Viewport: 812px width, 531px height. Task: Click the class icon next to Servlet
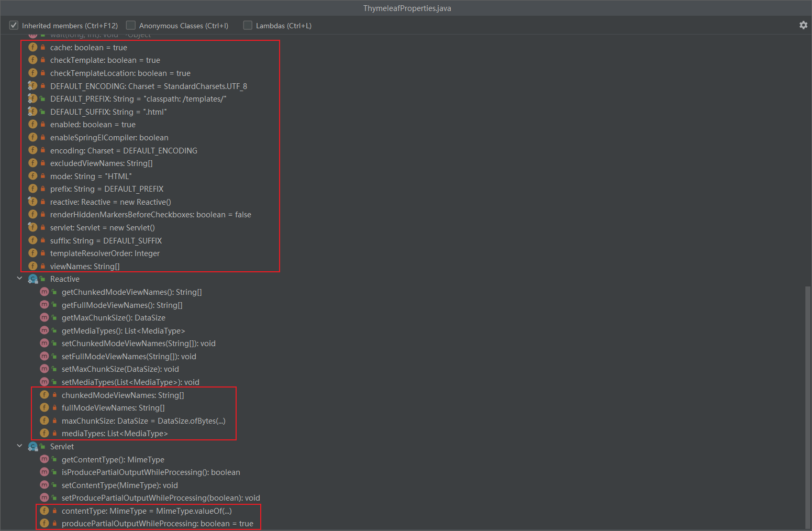coord(33,446)
